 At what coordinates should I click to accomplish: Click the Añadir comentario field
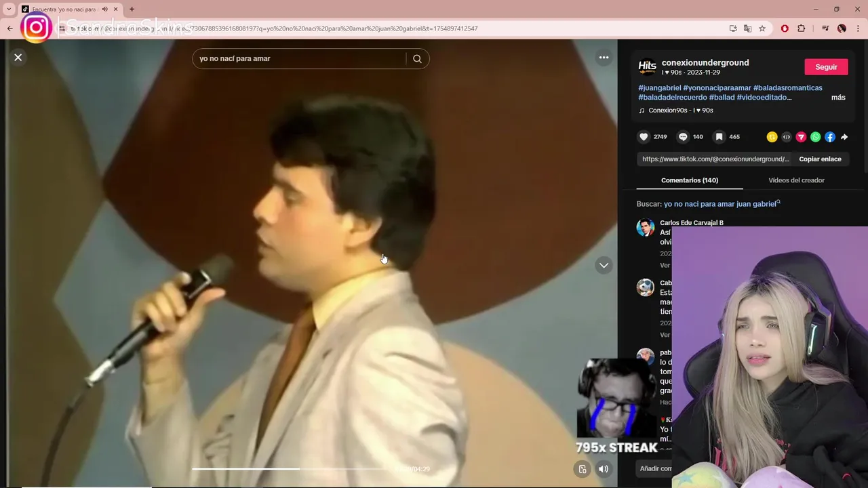pyautogui.click(x=655, y=468)
